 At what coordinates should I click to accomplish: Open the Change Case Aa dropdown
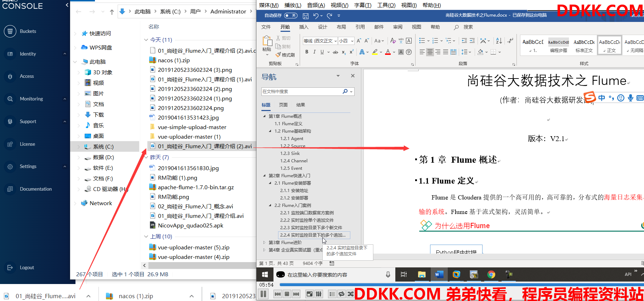(x=379, y=41)
